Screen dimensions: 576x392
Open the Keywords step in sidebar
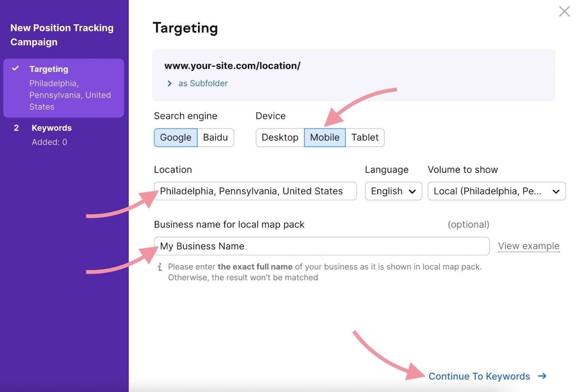click(x=51, y=128)
